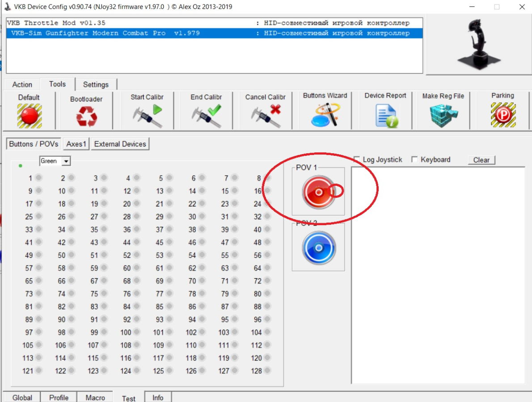Cancel calibration using the Cancel Calibr icon
The image size is (532, 402).
pyautogui.click(x=266, y=115)
